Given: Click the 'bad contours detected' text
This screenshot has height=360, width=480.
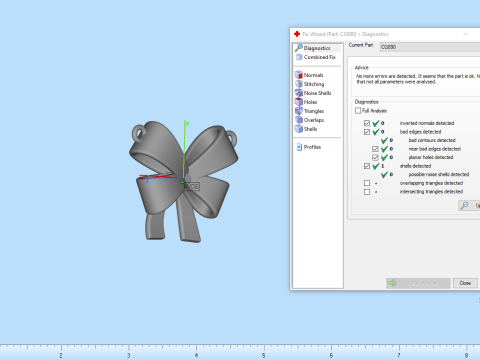Looking at the screenshot, I should (x=432, y=140).
